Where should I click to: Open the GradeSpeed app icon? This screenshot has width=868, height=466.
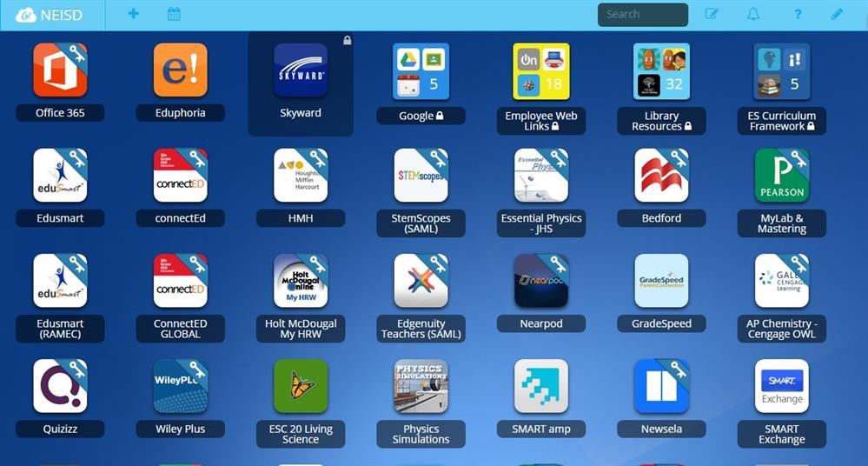661,281
